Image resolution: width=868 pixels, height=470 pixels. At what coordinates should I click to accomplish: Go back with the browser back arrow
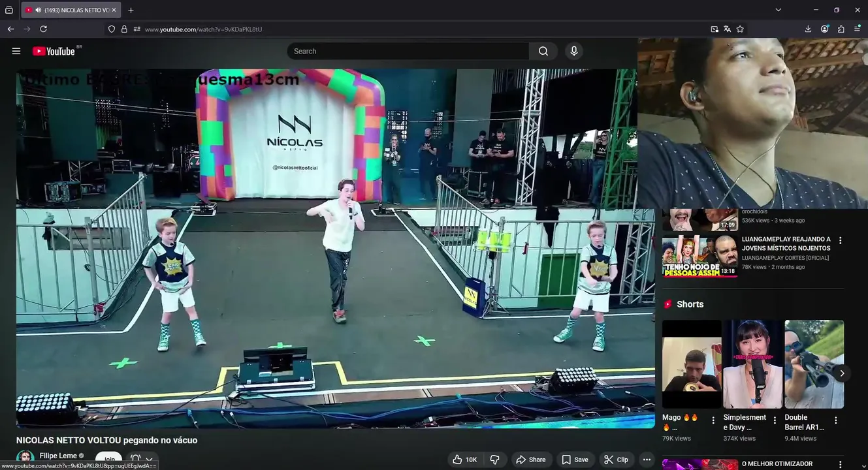click(10, 29)
